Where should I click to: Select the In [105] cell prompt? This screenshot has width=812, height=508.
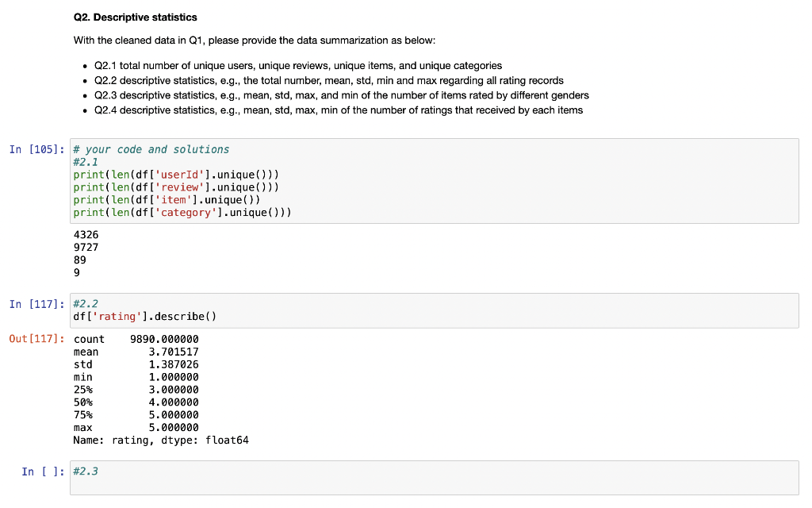[x=36, y=149]
